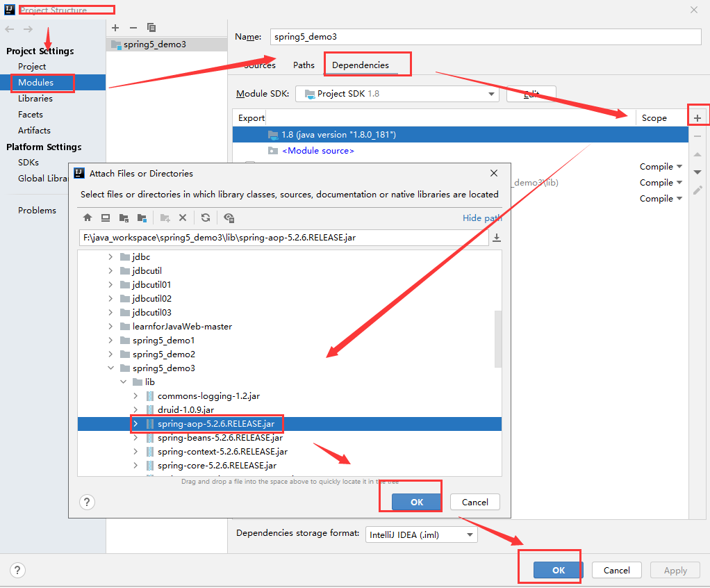Select the jdbcutil03 folder

(x=151, y=313)
